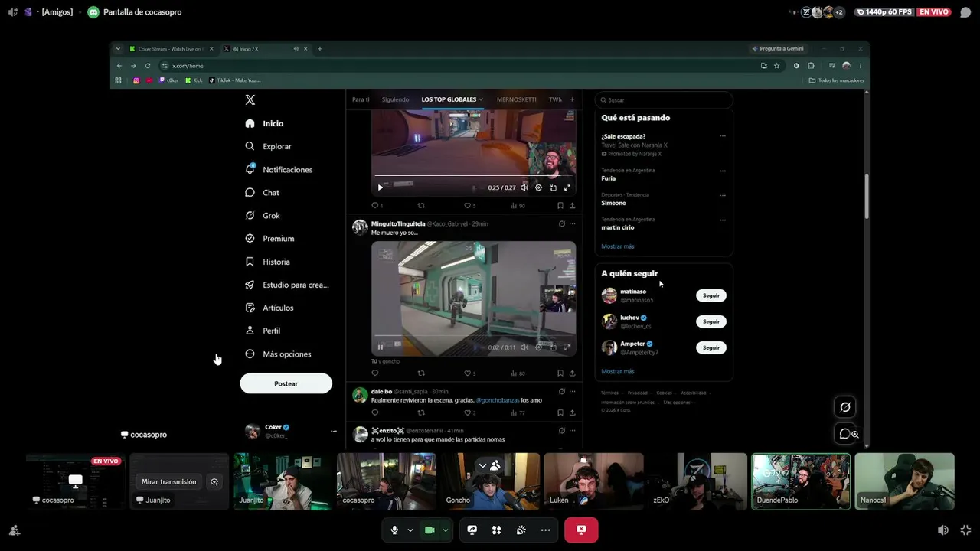Screen dimensions: 980x551
Task: Open Grok in the X sidebar
Action: pos(262,216)
